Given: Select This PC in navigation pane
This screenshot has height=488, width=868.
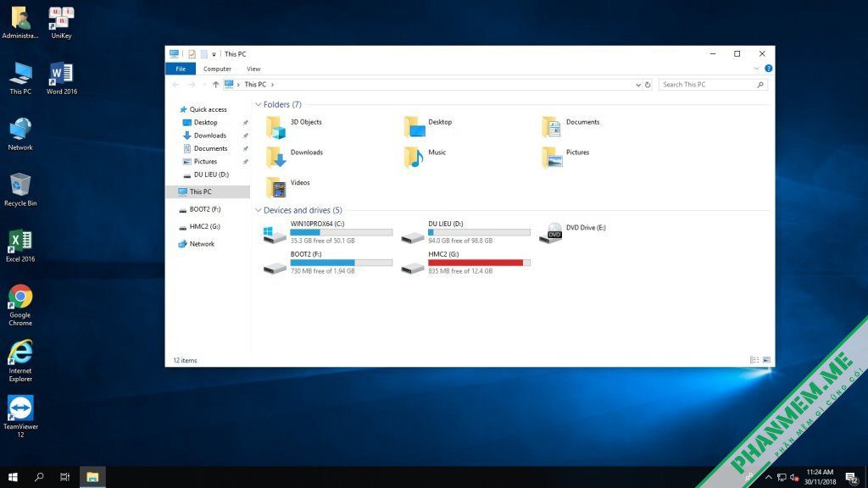Looking at the screenshot, I should 208,191.
